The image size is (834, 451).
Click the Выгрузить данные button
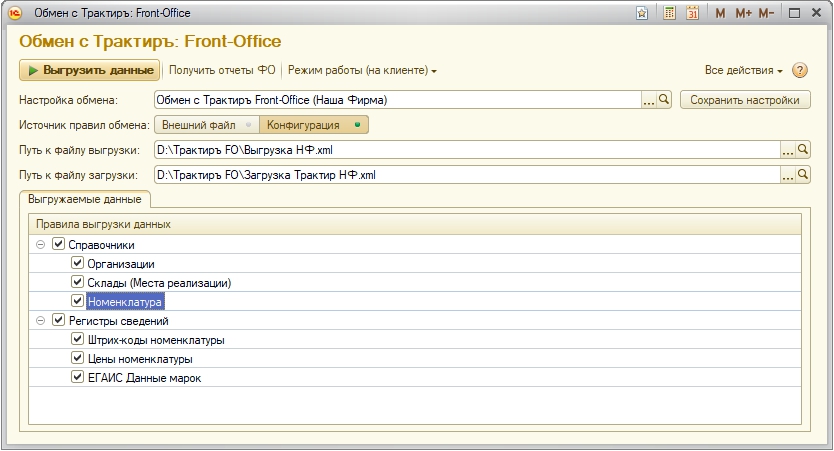tap(90, 70)
